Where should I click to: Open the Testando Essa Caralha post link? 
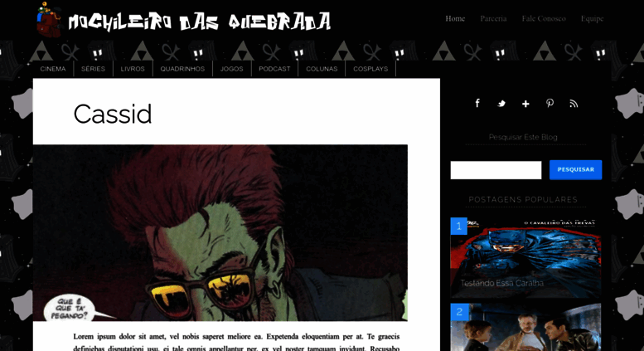tap(501, 283)
